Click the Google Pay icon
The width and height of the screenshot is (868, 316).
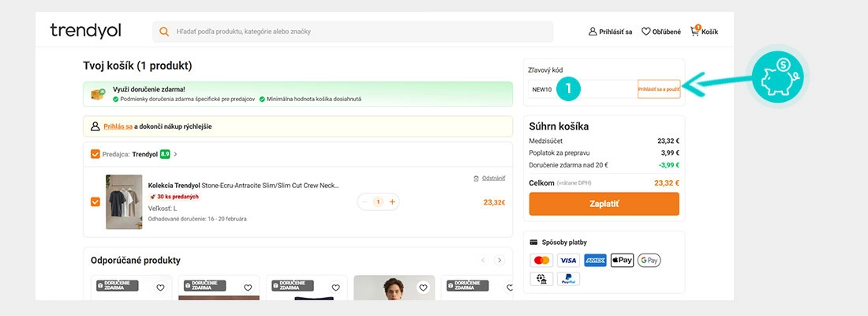coord(649,261)
